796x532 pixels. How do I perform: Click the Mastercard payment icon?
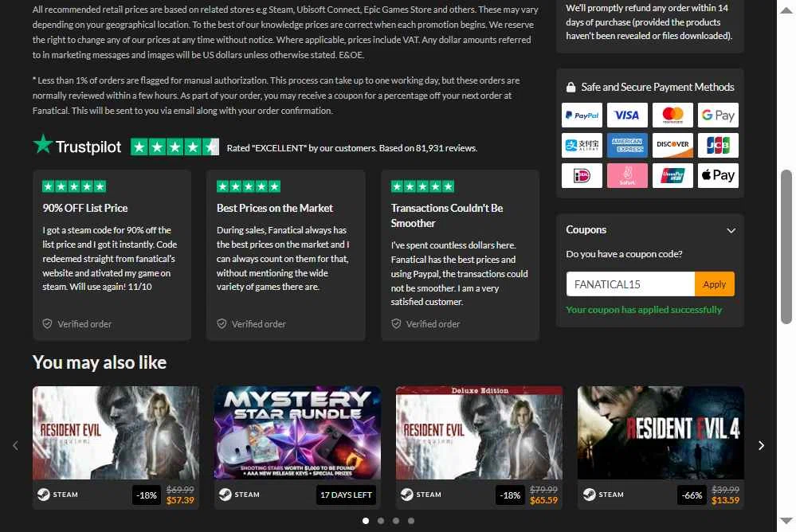(672, 115)
